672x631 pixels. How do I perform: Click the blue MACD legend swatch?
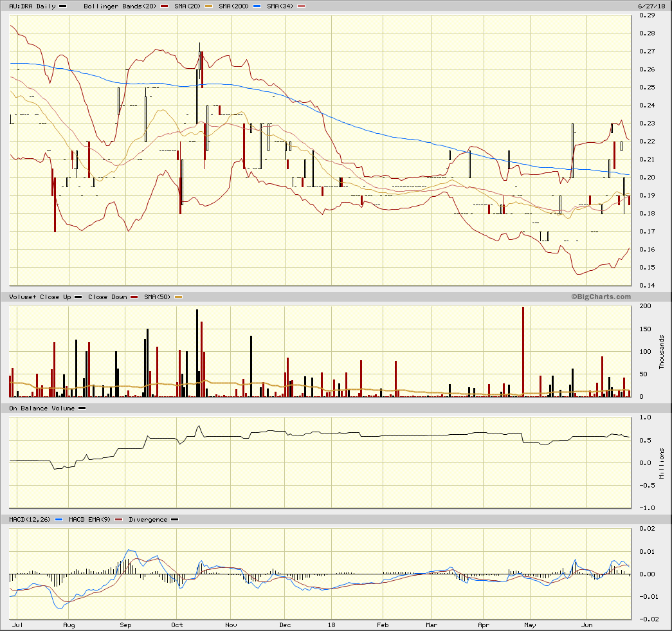tap(59, 520)
